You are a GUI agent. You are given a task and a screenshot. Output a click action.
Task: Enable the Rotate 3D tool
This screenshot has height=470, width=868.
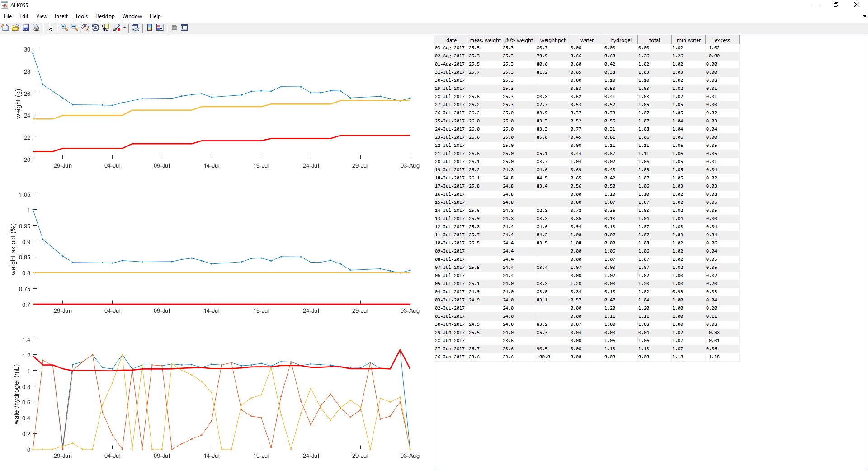pyautogui.click(x=95, y=28)
